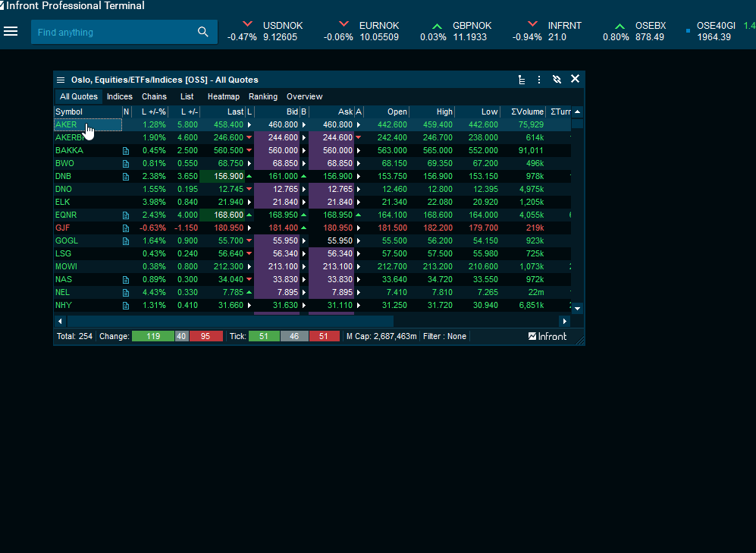Click the tree structure icon in title bar
Image resolution: width=756 pixels, height=553 pixels.
point(522,80)
